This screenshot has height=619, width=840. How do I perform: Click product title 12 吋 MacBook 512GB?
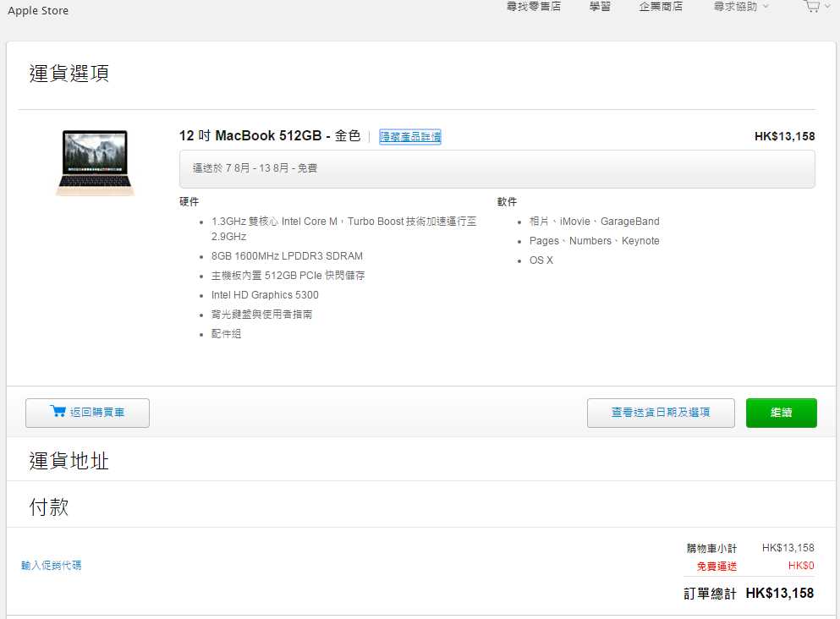(270, 136)
